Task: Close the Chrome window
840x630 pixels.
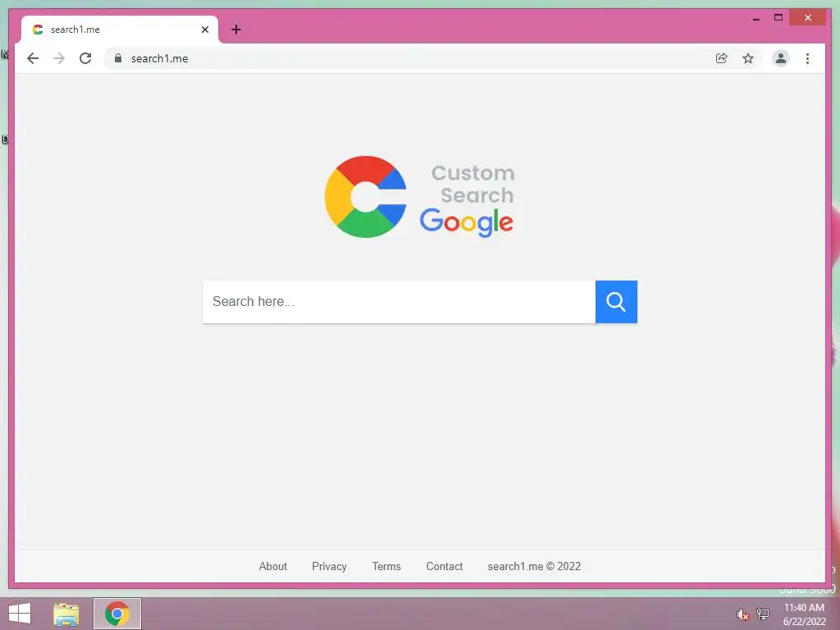Action: tap(808, 18)
